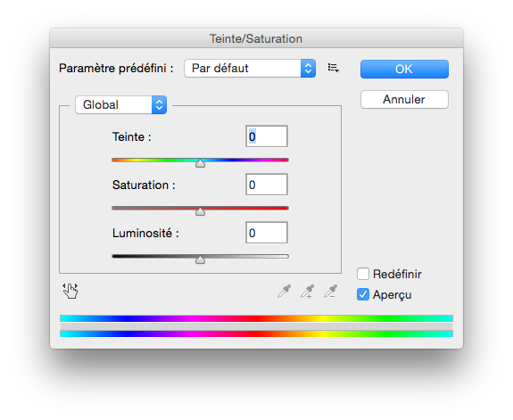513x420 pixels.
Task: Click the Par défaut dropdown arrows
Action: pyautogui.click(x=308, y=69)
